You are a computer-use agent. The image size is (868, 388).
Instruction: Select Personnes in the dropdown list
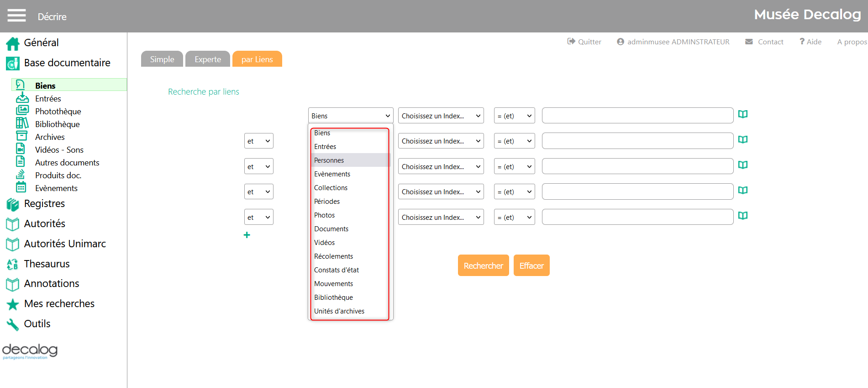click(x=329, y=160)
